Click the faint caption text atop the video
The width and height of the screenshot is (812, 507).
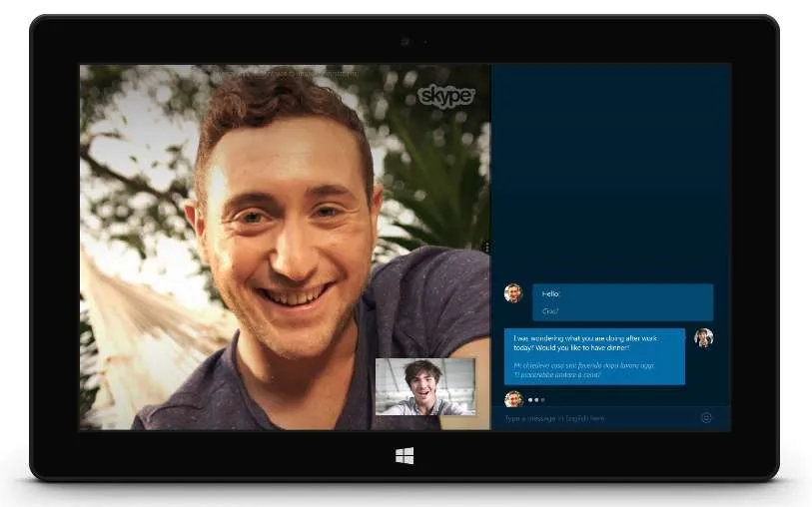coord(290,74)
